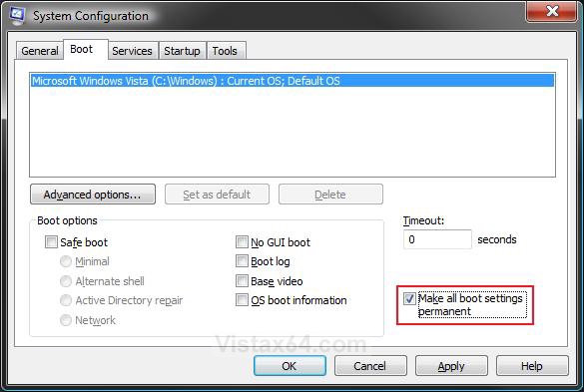This screenshot has width=584, height=392.
Task: Go to the Startup tab
Action: (x=182, y=51)
